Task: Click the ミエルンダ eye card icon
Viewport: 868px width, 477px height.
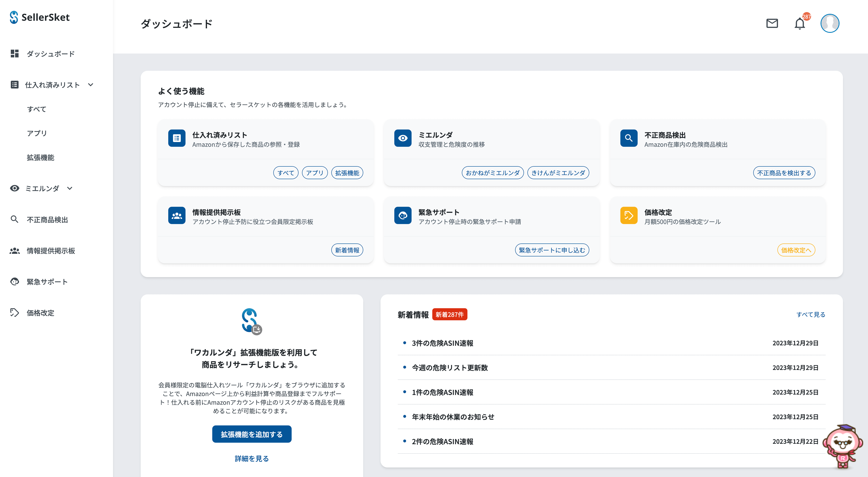Action: point(403,138)
